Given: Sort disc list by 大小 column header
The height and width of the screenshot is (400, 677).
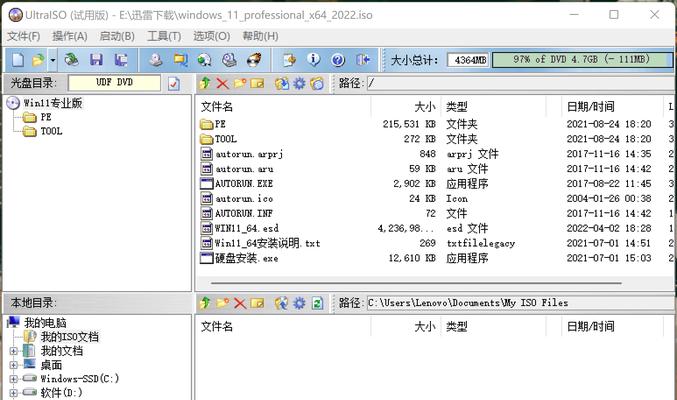Looking at the screenshot, I should (x=406, y=106).
